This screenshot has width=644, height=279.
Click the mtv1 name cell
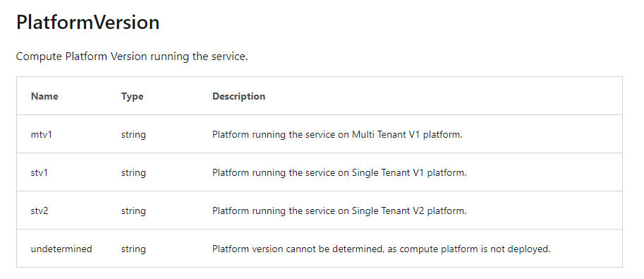pos(42,134)
